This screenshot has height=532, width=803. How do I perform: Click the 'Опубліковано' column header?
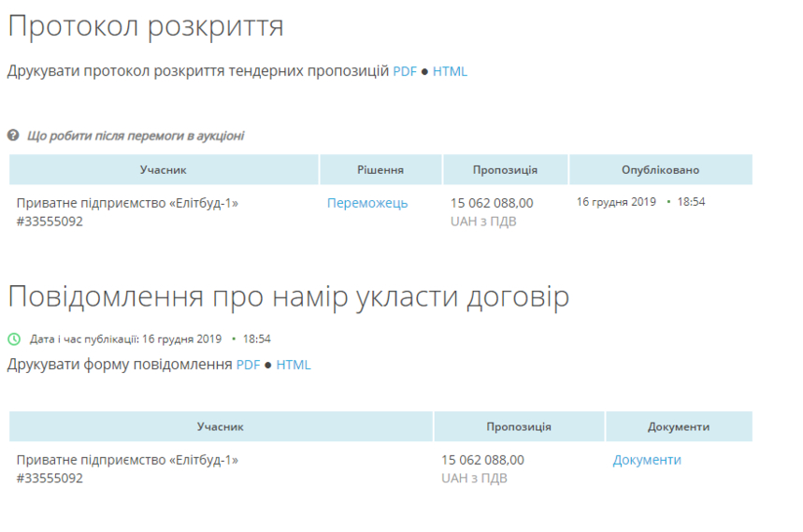(660, 170)
